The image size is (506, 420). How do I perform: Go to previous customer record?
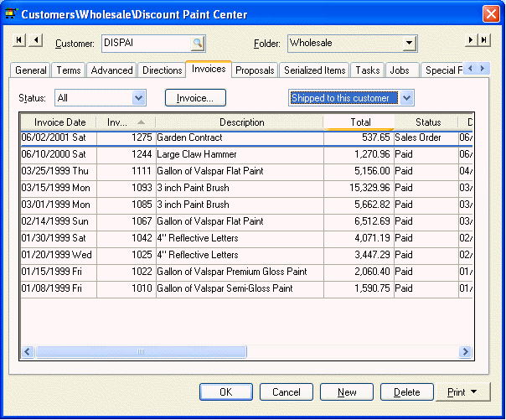[36, 40]
